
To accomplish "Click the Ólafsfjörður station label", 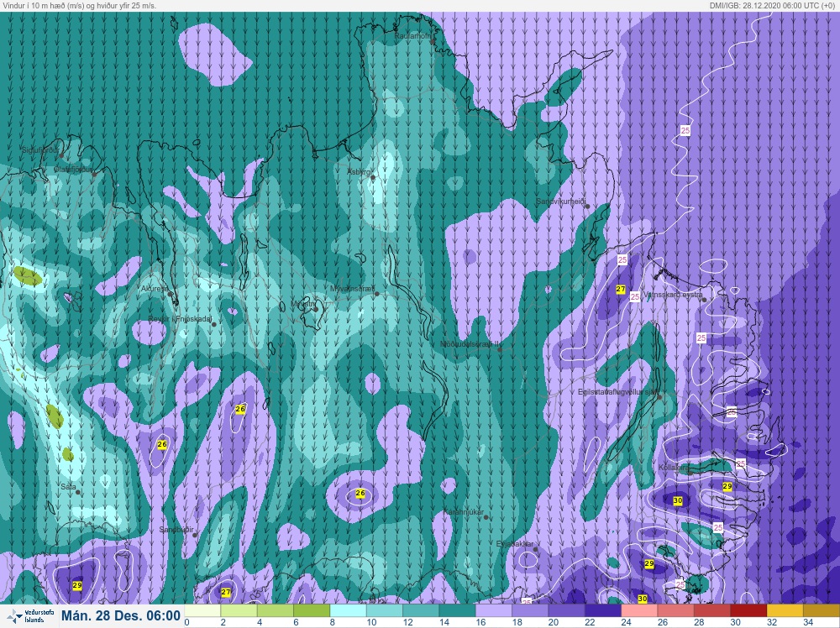I will point(73,170).
